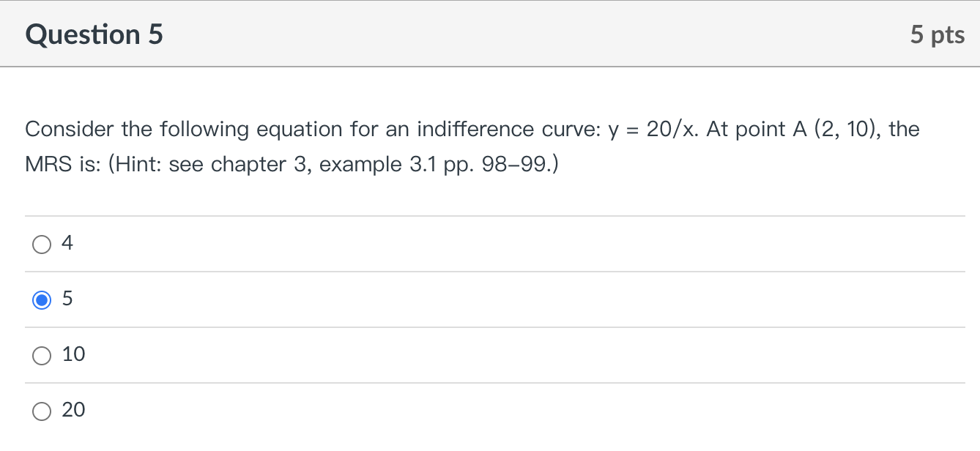This screenshot has width=980, height=451.
Task: Click the answer label 10
Action: pos(73,354)
